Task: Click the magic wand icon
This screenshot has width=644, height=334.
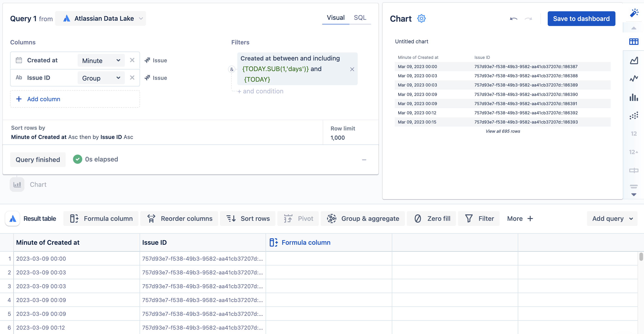Action: (x=634, y=12)
